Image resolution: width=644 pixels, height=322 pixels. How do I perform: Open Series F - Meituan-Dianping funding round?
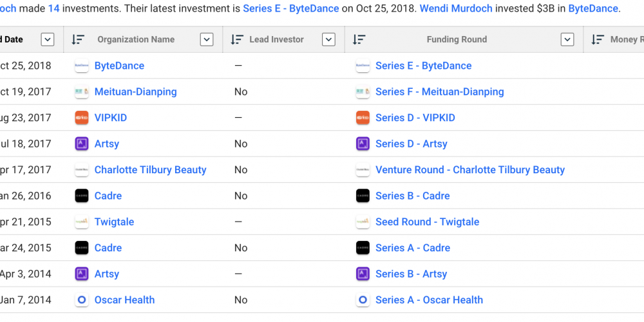(439, 92)
